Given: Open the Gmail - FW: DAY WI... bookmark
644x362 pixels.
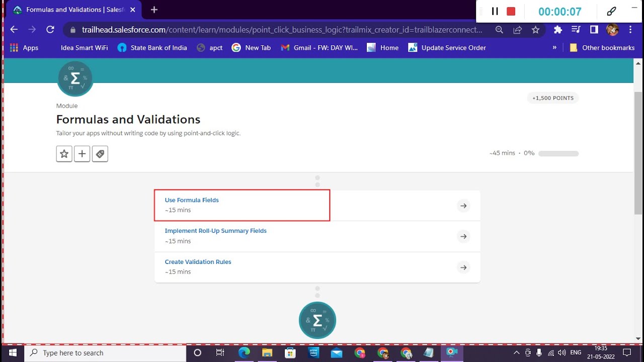Looking at the screenshot, I should [319, 48].
